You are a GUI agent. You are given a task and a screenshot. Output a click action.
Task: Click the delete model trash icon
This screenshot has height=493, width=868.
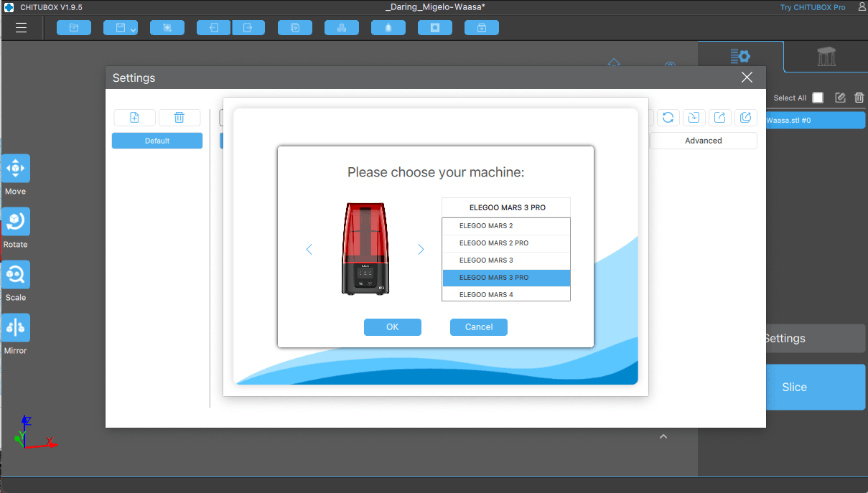pyautogui.click(x=859, y=98)
